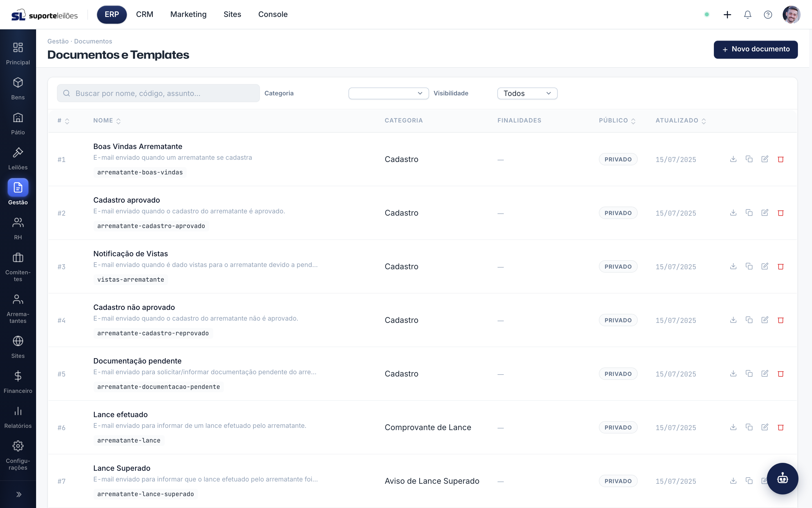Focus the document search field
Image resolution: width=812 pixels, height=508 pixels.
tap(158, 93)
